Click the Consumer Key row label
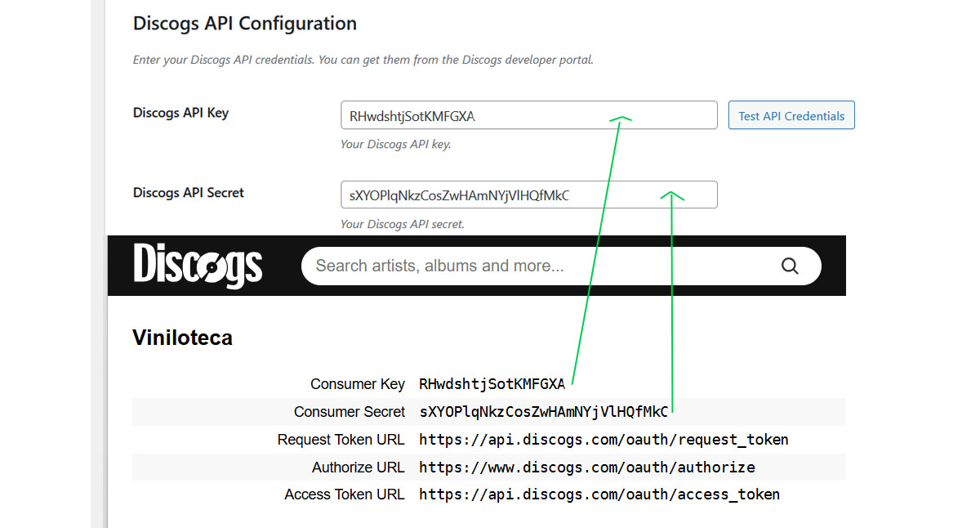 tap(358, 383)
